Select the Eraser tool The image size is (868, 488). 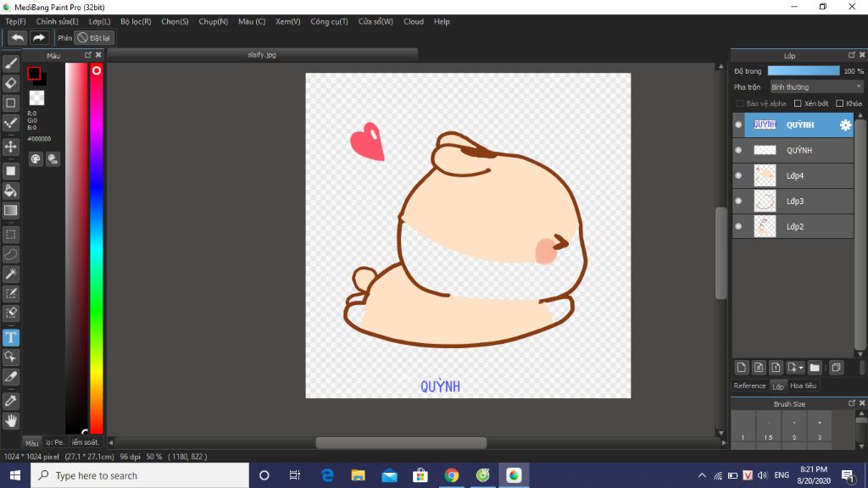(x=10, y=83)
